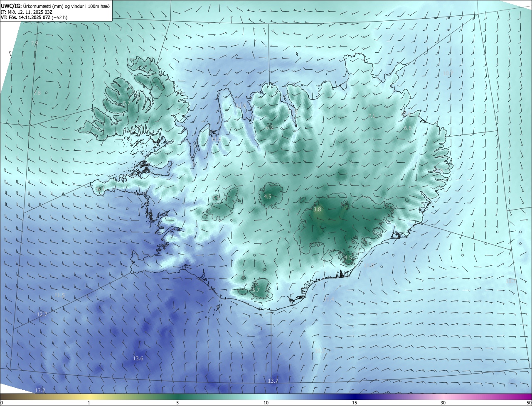Click the 30 tick label on color scale

(443, 403)
